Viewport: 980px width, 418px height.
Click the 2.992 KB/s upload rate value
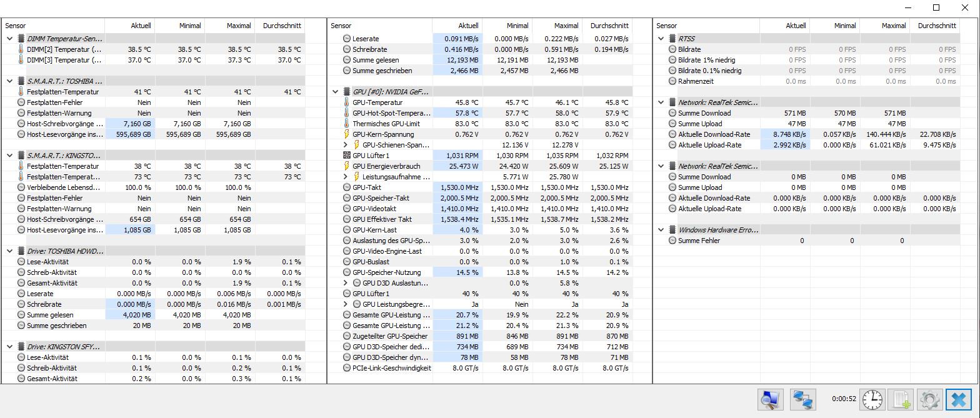pos(789,145)
